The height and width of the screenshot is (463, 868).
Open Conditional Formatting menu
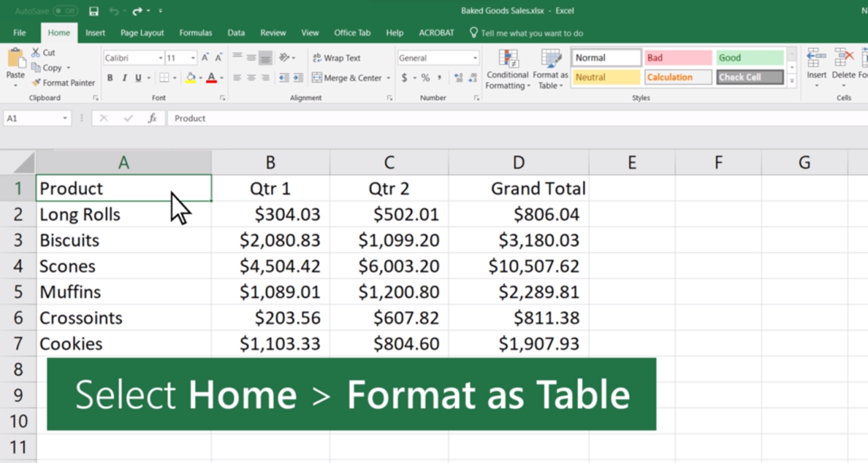(507, 69)
